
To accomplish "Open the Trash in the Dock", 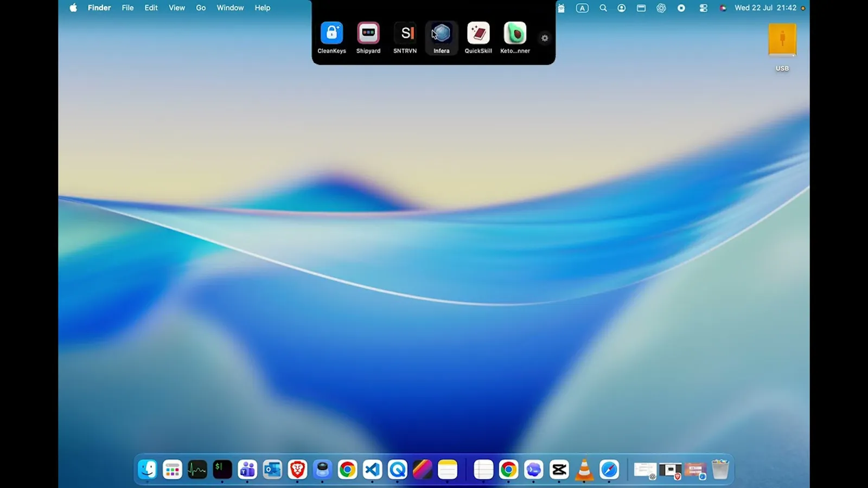I will click(x=720, y=469).
